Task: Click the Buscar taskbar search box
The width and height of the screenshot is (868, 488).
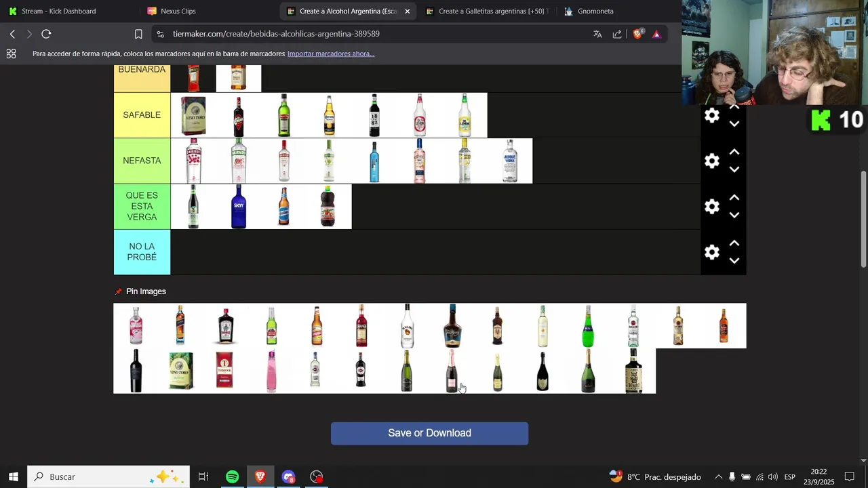Action: pyautogui.click(x=108, y=476)
